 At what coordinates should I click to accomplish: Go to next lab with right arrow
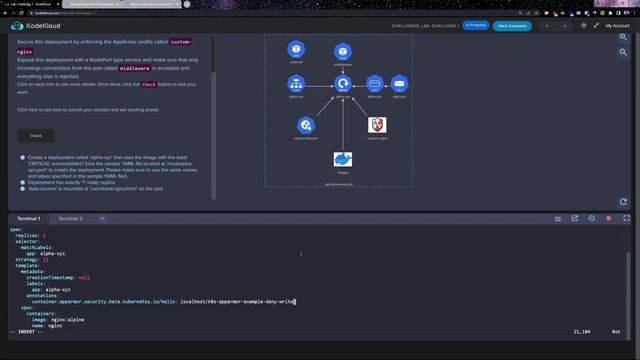564,26
